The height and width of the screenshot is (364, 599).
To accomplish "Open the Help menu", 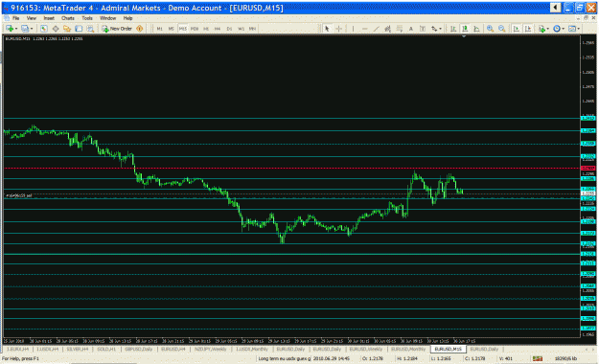I will pos(127,18).
